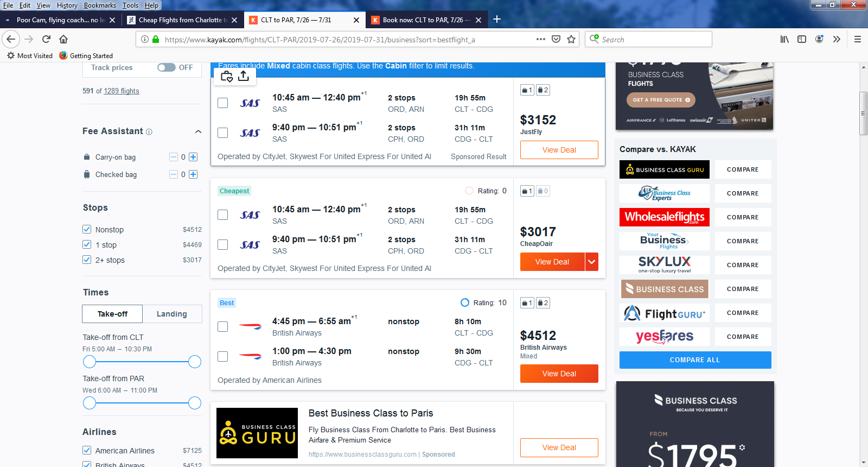Open the History menu
Viewport: 868px width, 467px height.
[67, 5]
